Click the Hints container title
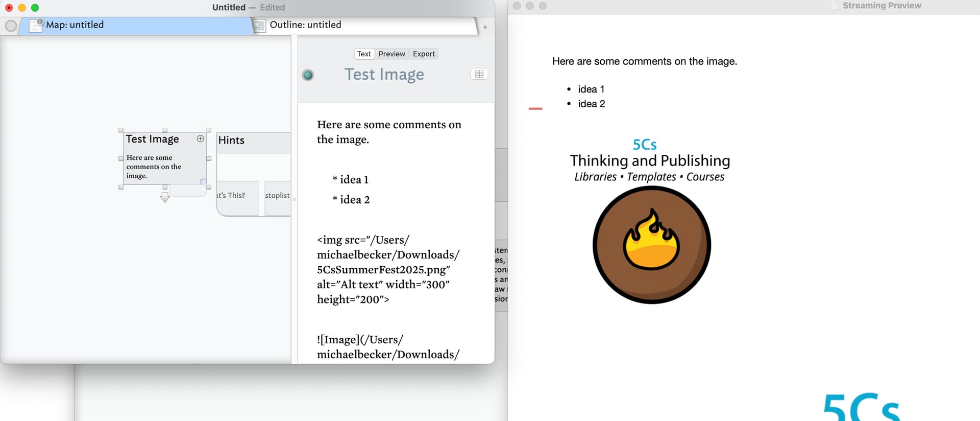 coord(231,140)
